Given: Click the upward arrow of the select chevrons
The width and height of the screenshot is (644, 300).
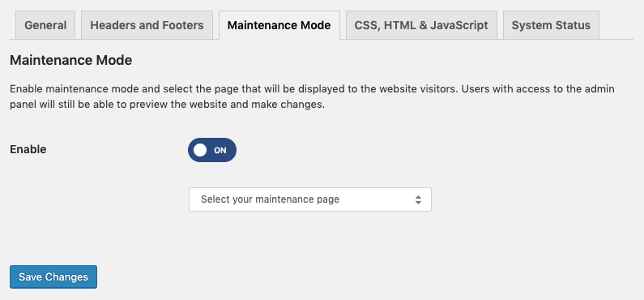Looking at the screenshot, I should 418,197.
